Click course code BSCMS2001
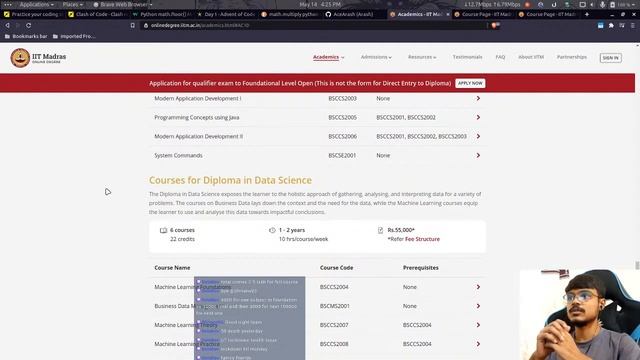640x360 pixels. (x=334, y=306)
